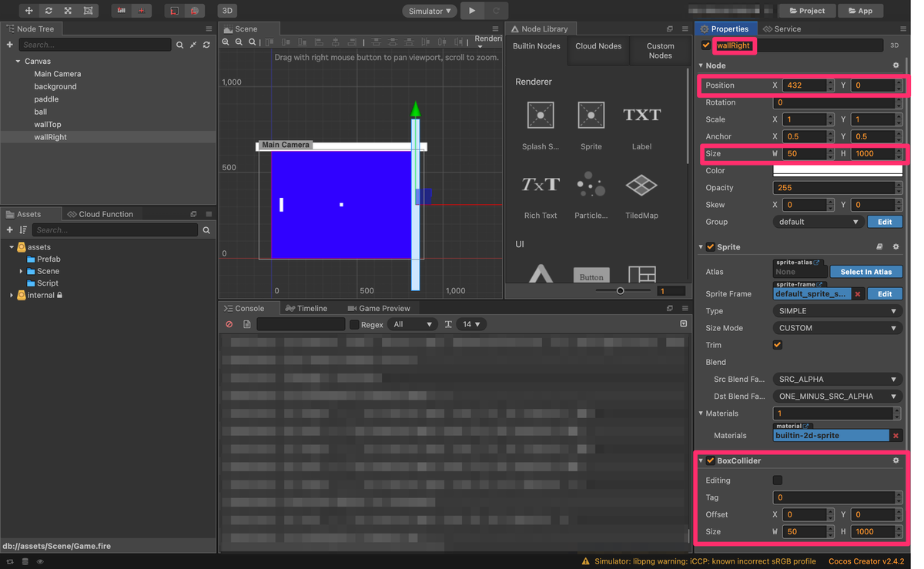Image resolution: width=924 pixels, height=569 pixels.
Task: Click the Assets search input field
Action: pos(115,230)
